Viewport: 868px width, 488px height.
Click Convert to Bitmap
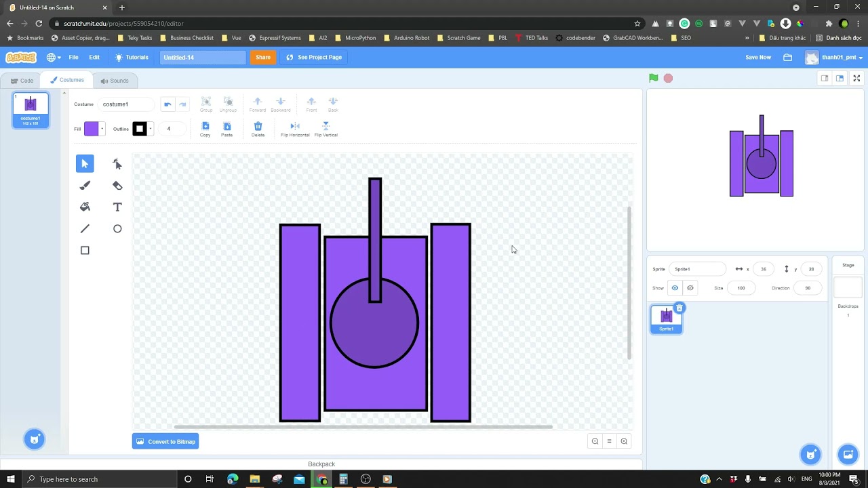click(165, 441)
